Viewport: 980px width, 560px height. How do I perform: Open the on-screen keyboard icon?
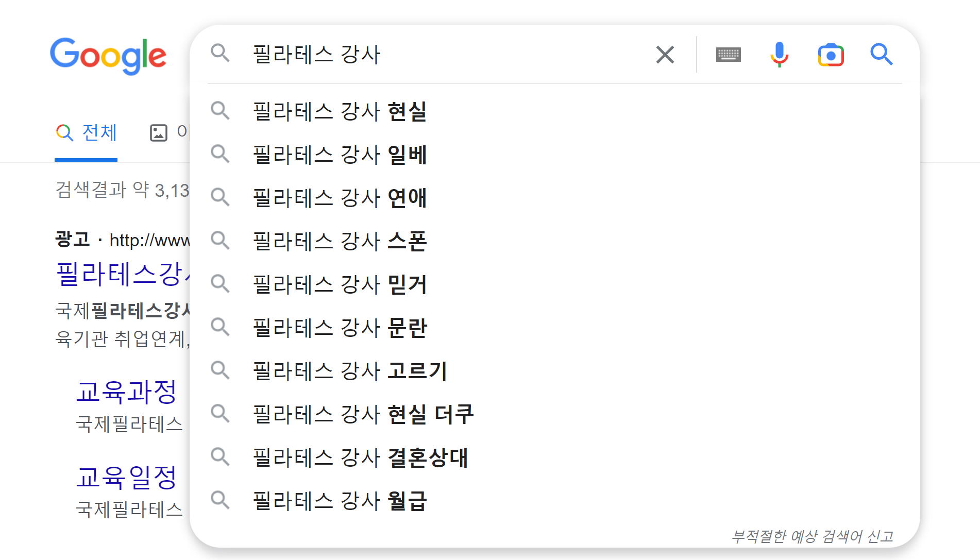click(728, 54)
